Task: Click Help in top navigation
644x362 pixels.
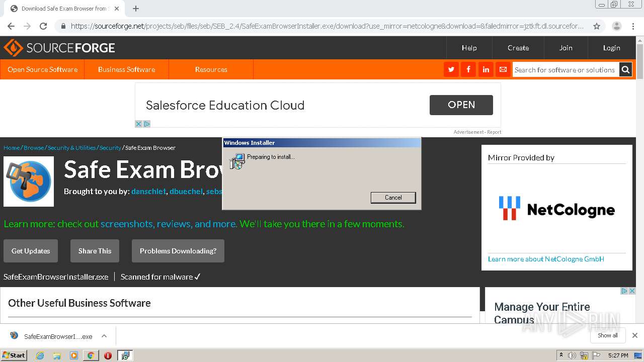Action: 469,48
